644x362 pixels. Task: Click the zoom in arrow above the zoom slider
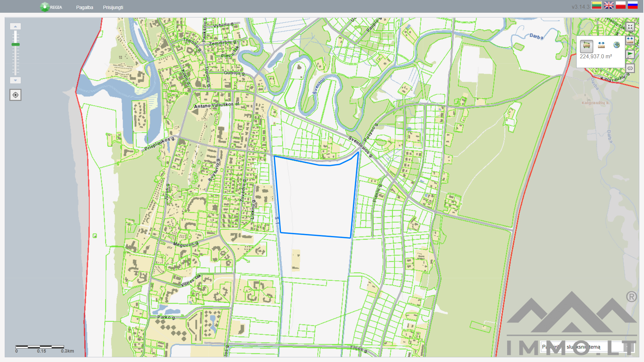pyautogui.click(x=15, y=26)
